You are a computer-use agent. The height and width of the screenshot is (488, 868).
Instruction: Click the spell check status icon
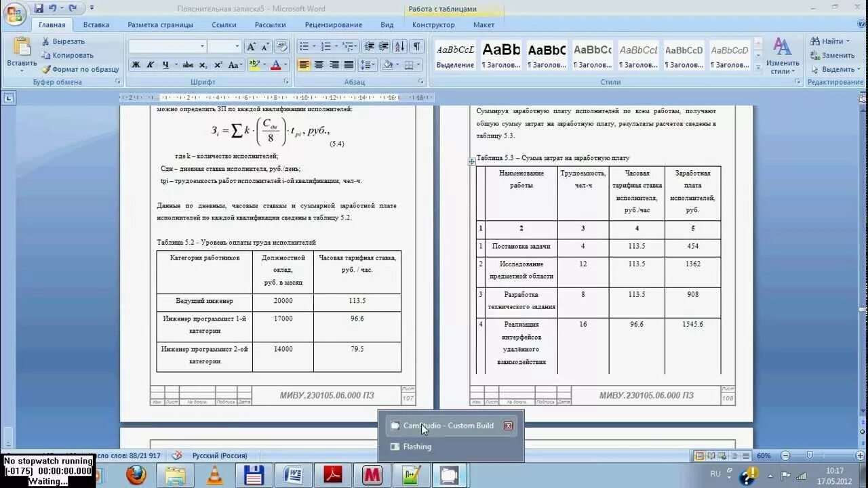pyautogui.click(x=176, y=455)
